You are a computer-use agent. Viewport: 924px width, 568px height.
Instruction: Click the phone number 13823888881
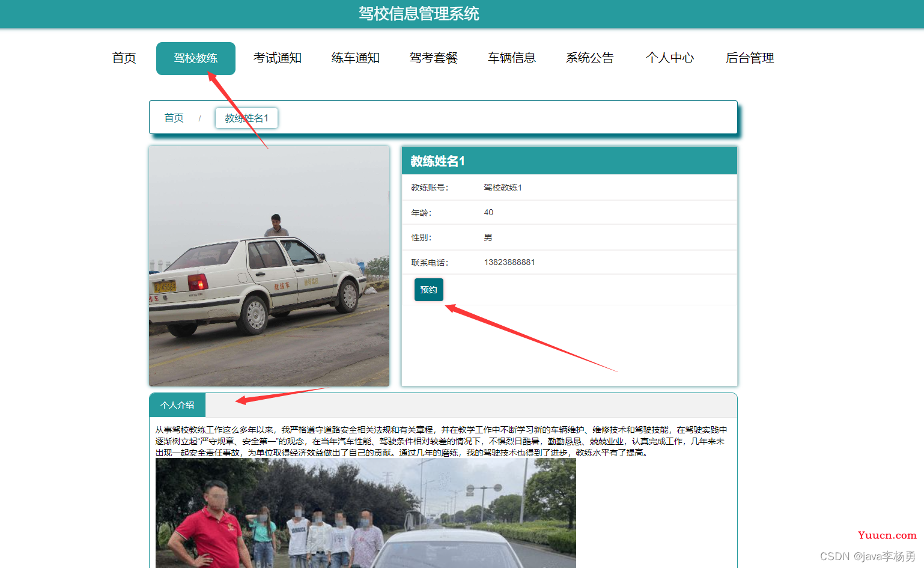tap(509, 262)
